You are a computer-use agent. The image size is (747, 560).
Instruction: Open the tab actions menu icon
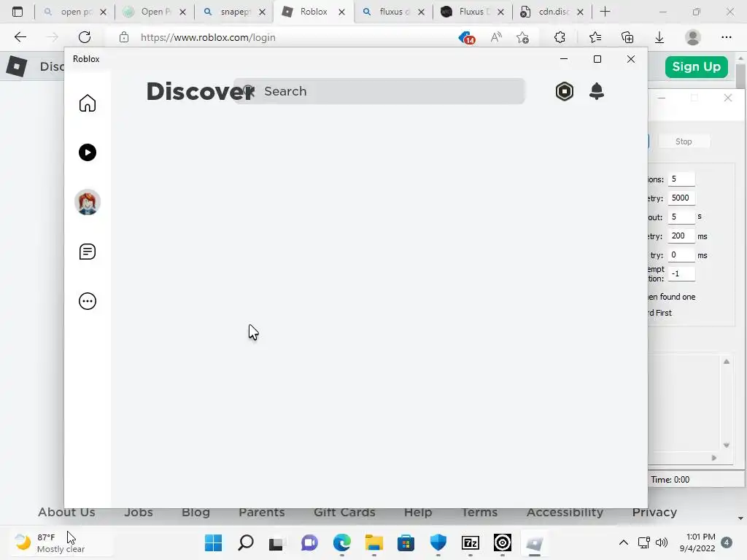18,12
